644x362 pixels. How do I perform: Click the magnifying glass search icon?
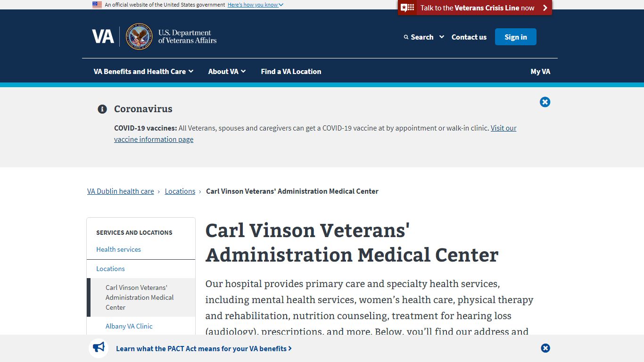click(x=406, y=37)
